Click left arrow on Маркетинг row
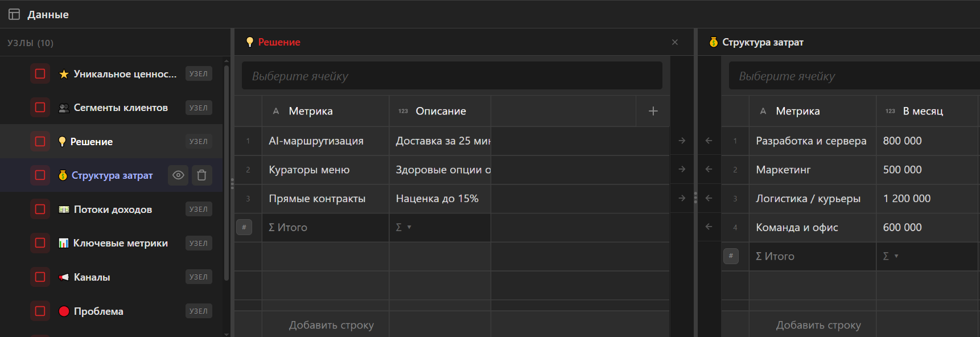 tap(709, 169)
